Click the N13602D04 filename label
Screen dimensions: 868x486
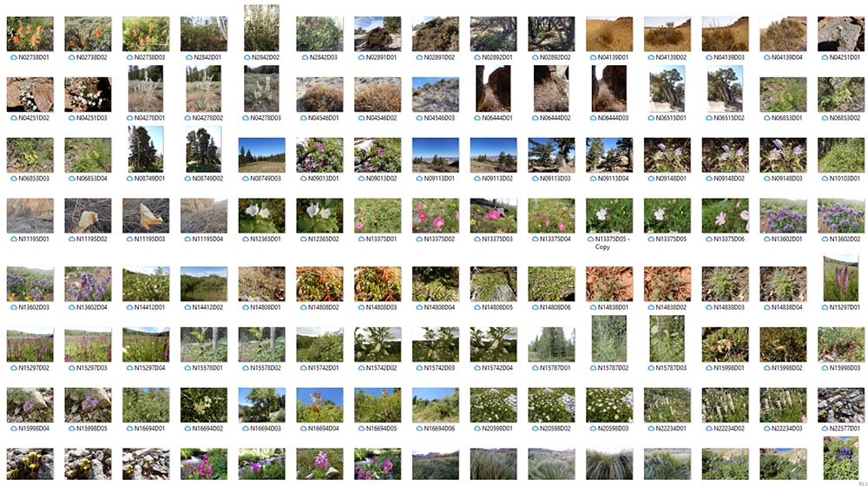pos(91,307)
